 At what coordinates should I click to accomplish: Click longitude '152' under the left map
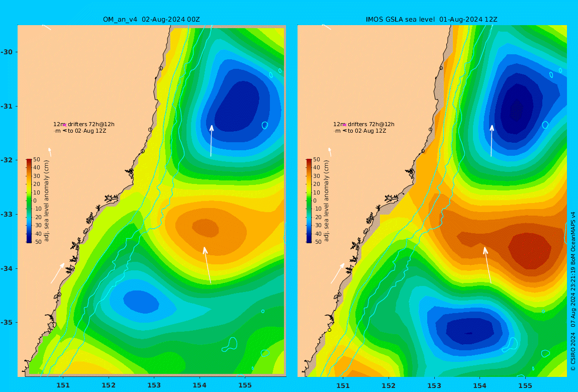pos(109,385)
